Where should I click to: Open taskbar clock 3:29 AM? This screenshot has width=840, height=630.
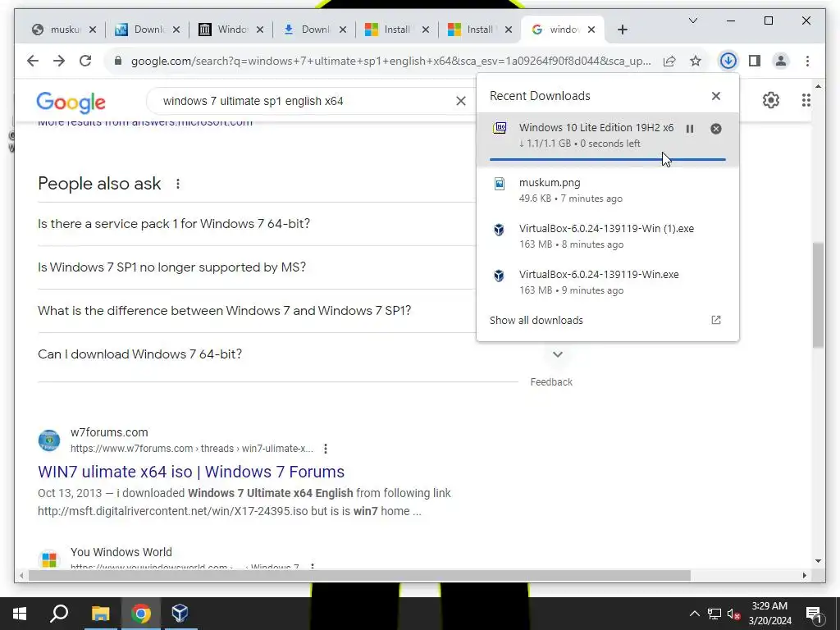[x=769, y=614]
